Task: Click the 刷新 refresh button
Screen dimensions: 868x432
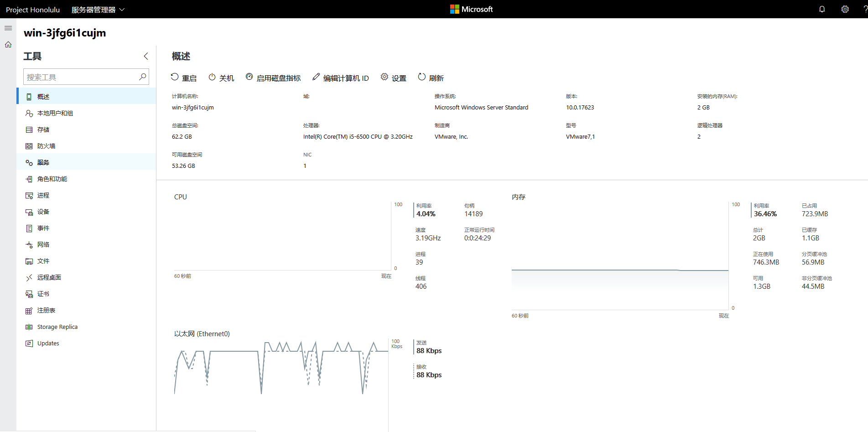Action: (431, 78)
